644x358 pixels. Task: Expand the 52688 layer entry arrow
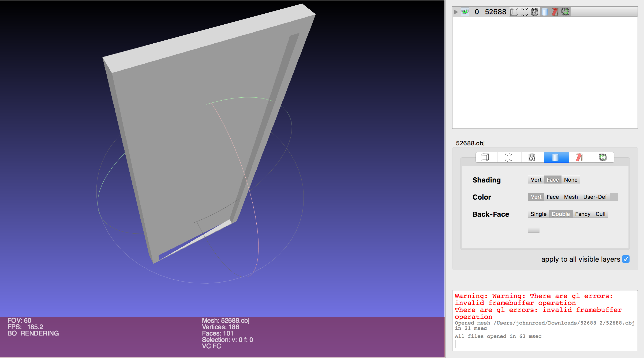click(x=455, y=12)
